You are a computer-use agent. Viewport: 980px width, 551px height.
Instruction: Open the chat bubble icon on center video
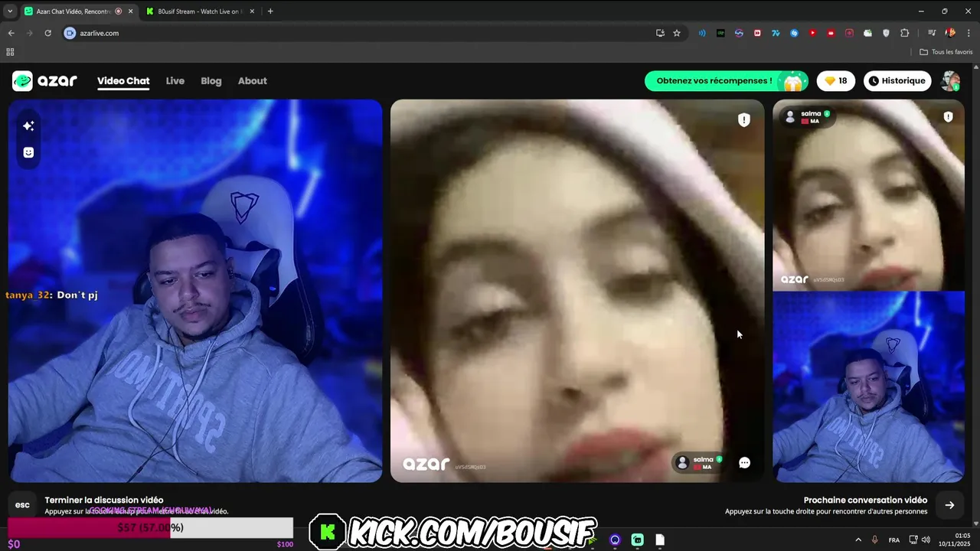point(744,462)
